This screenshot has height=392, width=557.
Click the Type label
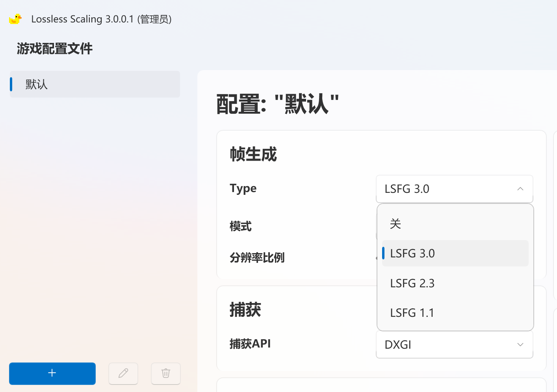(243, 189)
